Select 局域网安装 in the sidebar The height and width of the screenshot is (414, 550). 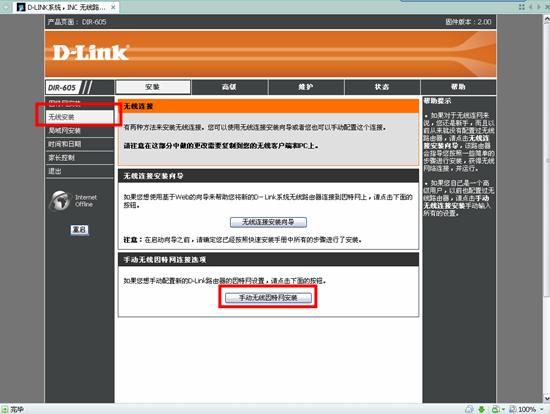click(80, 131)
